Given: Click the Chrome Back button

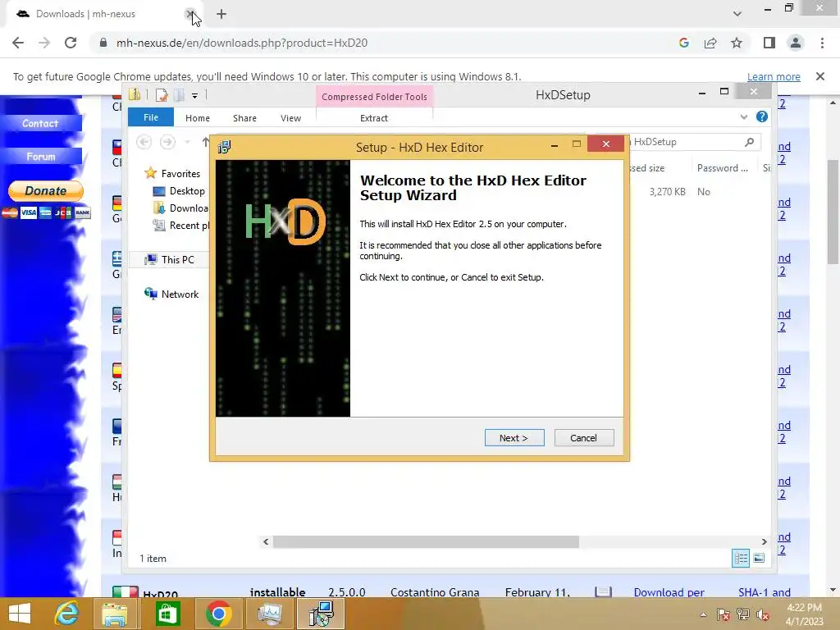Looking at the screenshot, I should 18,43.
